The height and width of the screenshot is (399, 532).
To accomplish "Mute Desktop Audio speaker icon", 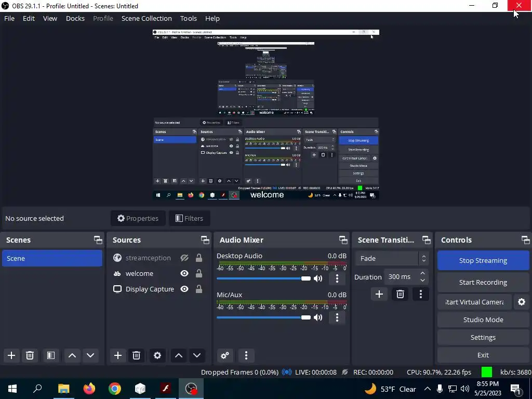I will pyautogui.click(x=318, y=278).
